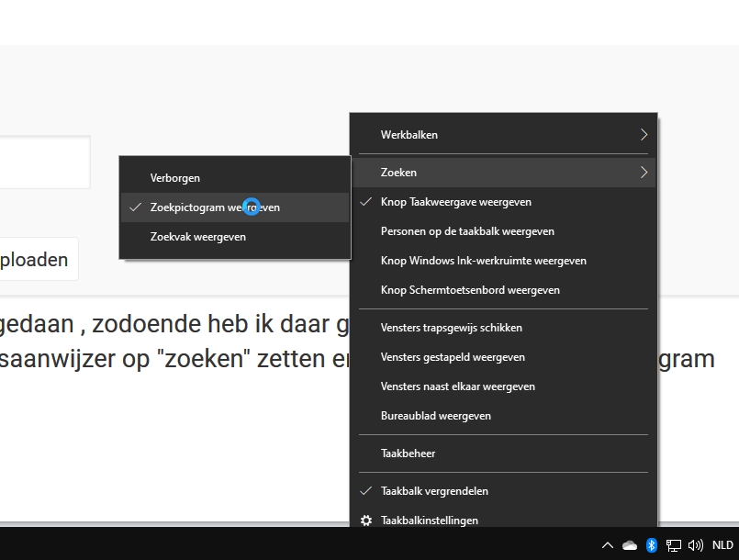Screen dimensions: 739x560
Task: Expand the Zoeken submenu arrow
Action: coord(644,172)
